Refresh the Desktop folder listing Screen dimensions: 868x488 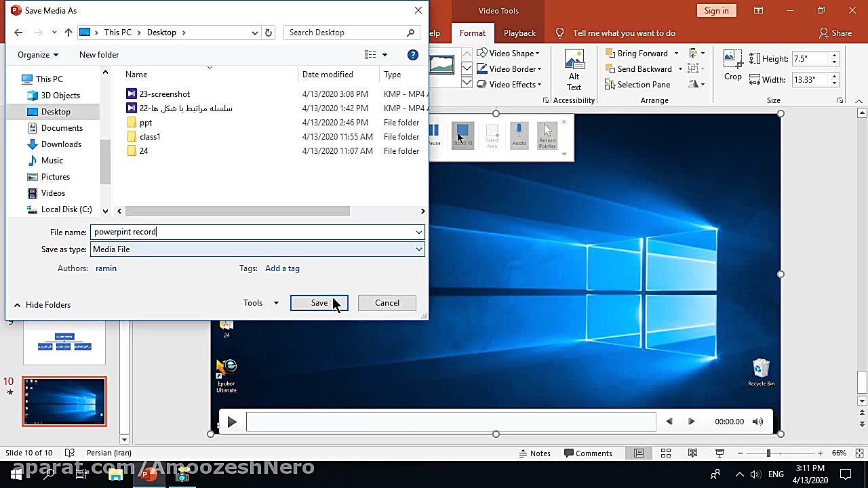(x=269, y=33)
